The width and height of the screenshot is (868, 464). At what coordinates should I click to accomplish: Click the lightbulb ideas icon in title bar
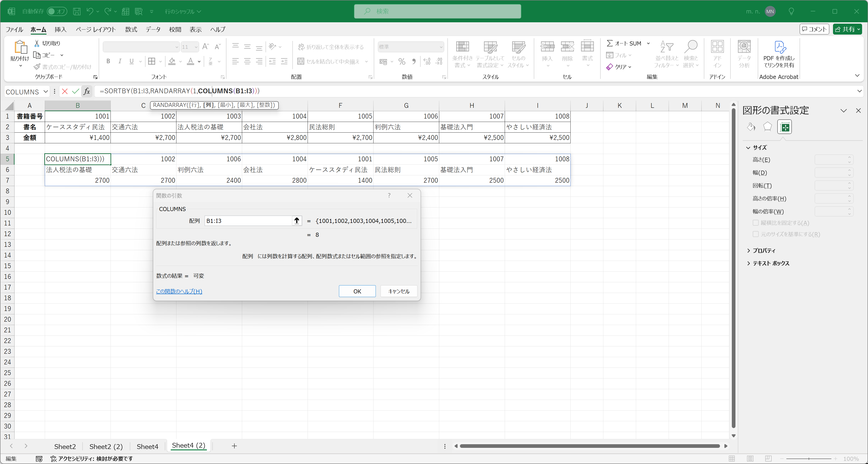pos(792,11)
